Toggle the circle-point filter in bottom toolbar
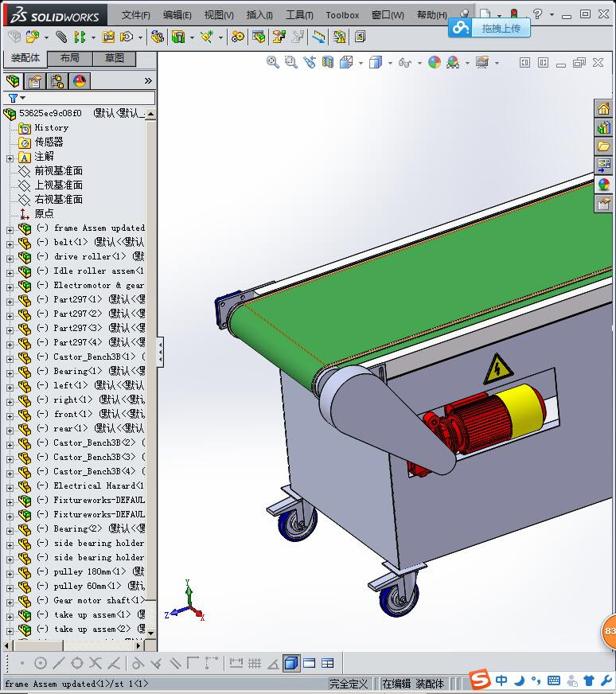616x694 pixels. click(x=41, y=663)
